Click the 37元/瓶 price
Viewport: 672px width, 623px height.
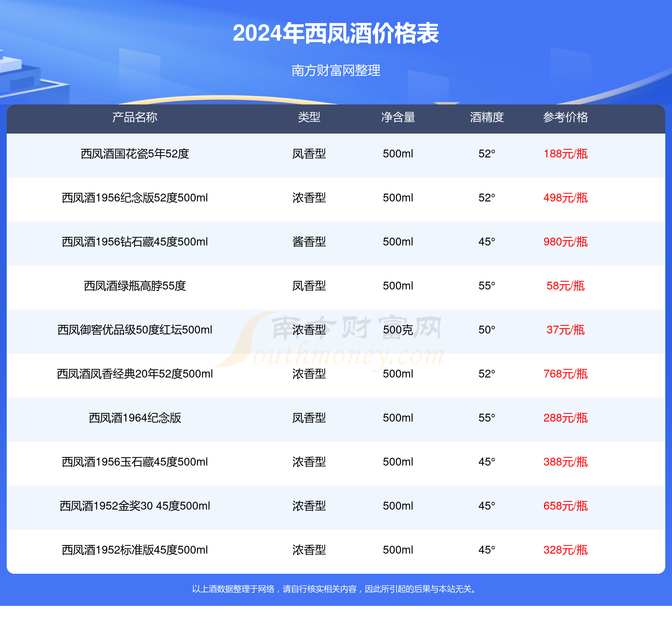click(566, 330)
